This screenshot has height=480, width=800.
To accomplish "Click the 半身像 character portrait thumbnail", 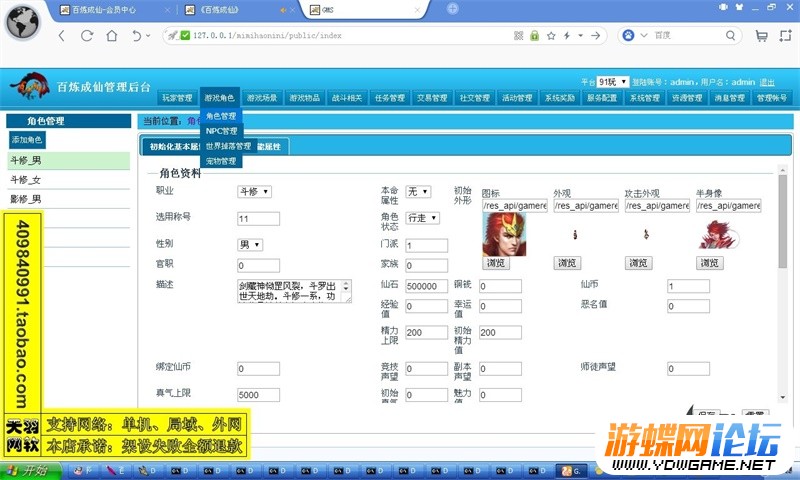I will click(x=718, y=235).
